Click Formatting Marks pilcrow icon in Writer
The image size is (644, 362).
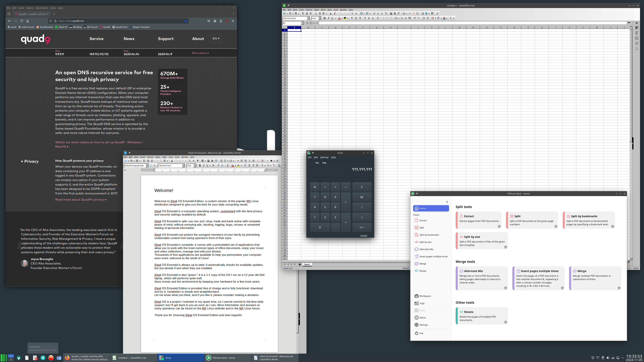(198, 161)
